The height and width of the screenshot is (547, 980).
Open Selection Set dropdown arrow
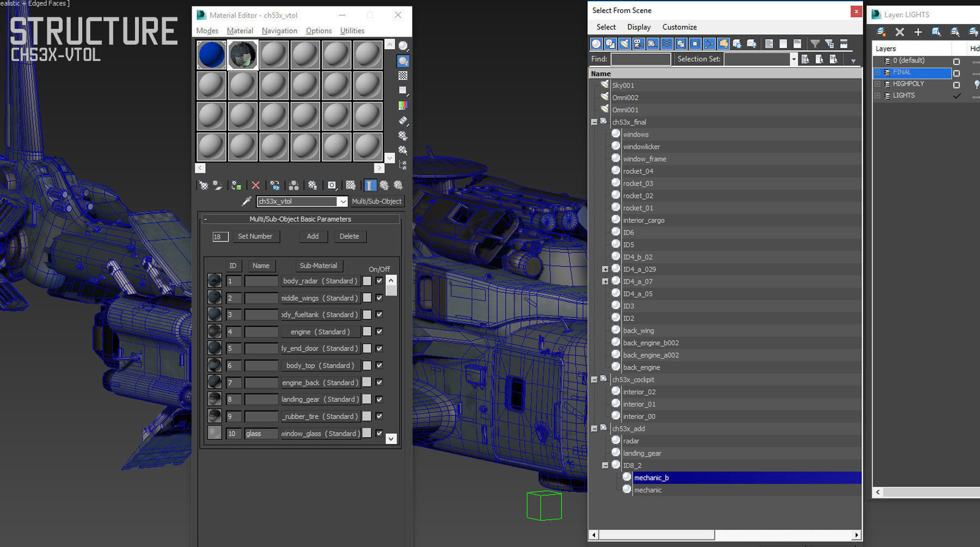coord(794,59)
